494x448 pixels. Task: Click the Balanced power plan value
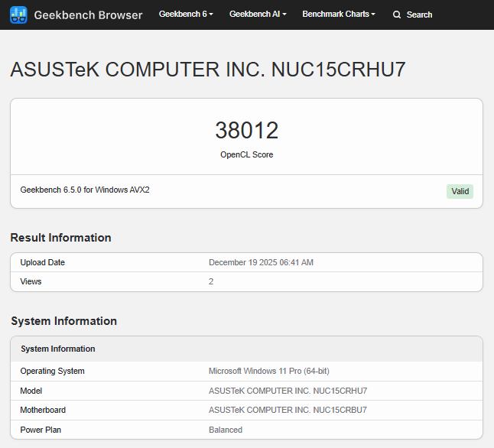click(x=226, y=430)
